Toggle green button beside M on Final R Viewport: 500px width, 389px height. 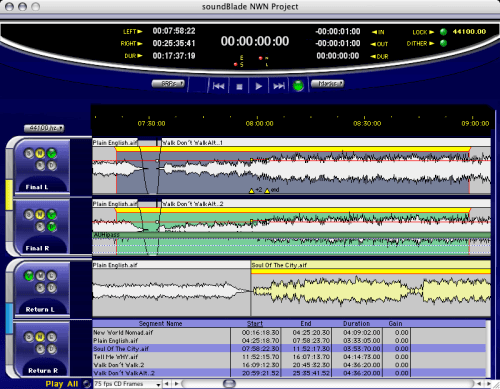51,215
